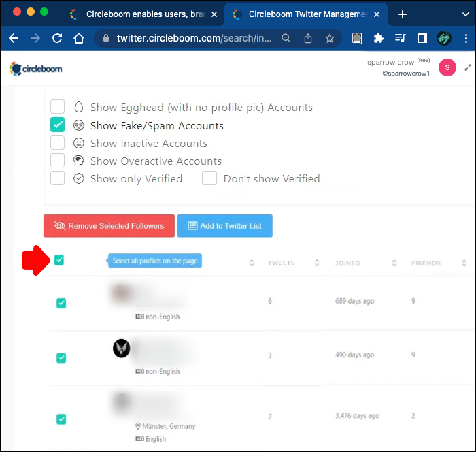This screenshot has width=476, height=452.
Task: Open the media control playlist icon
Action: click(400, 38)
